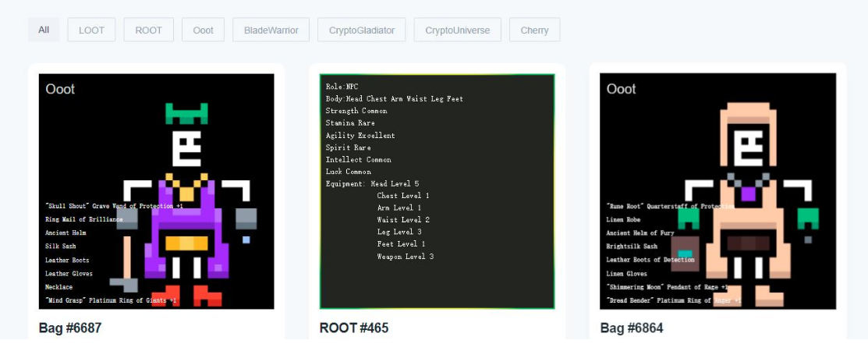Switch to the ROOT filter tab

click(x=148, y=30)
